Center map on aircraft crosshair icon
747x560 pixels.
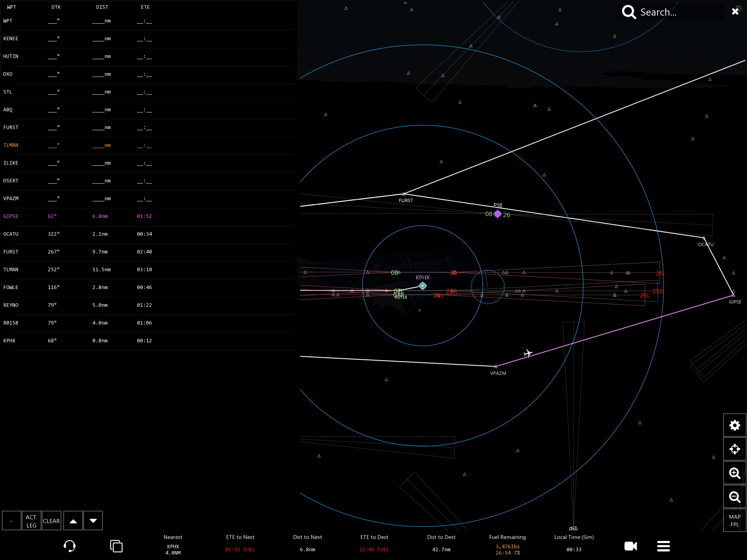tap(734, 449)
